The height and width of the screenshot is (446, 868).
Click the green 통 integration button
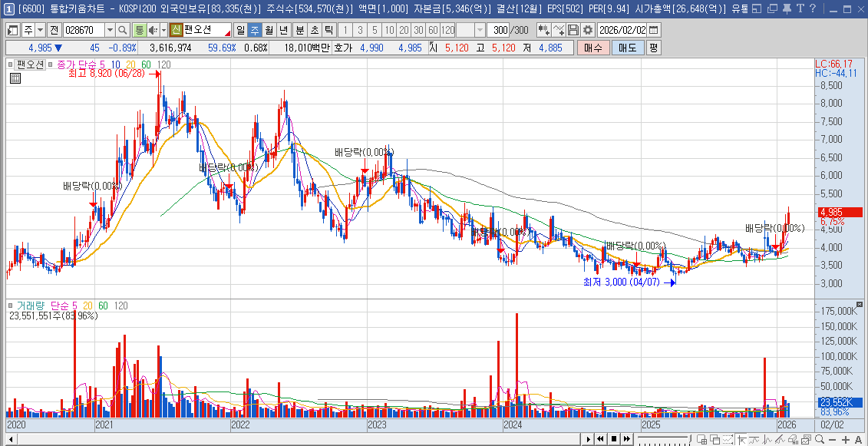point(140,30)
